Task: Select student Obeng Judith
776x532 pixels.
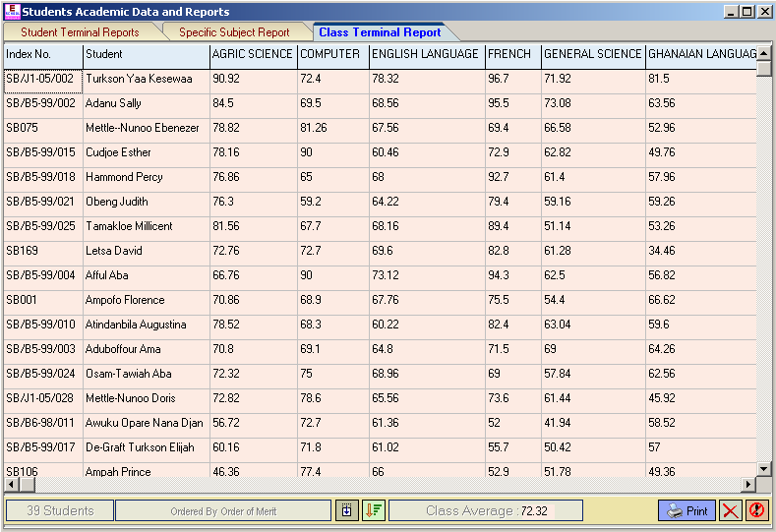Action: click(146, 204)
